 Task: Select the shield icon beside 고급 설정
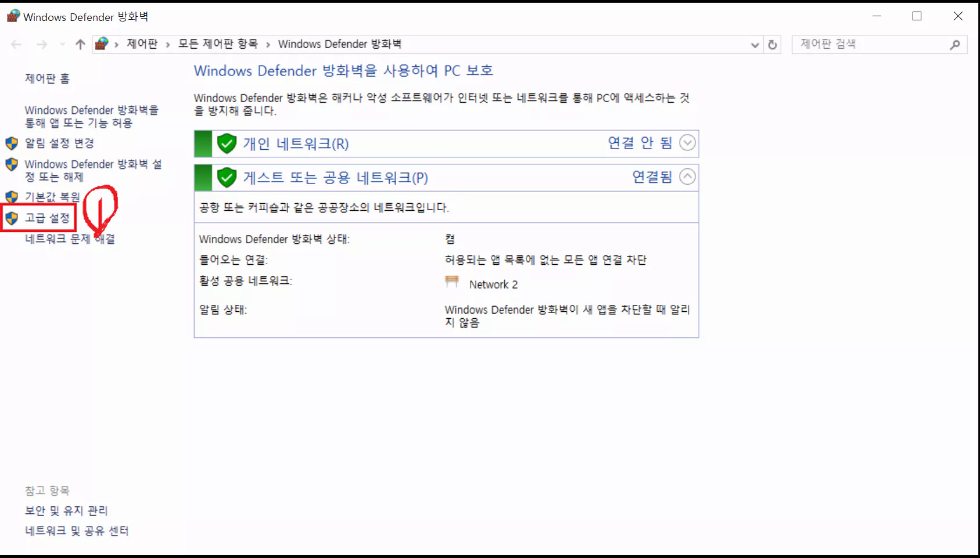(12, 218)
